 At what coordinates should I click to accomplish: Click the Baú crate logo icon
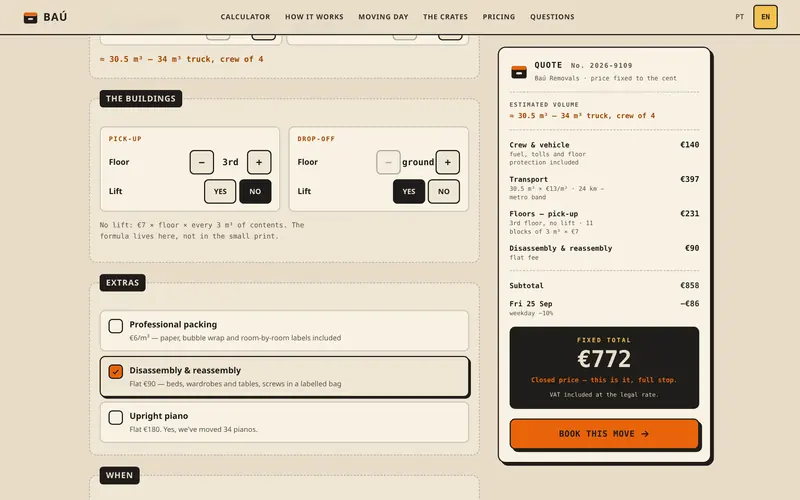pos(30,17)
